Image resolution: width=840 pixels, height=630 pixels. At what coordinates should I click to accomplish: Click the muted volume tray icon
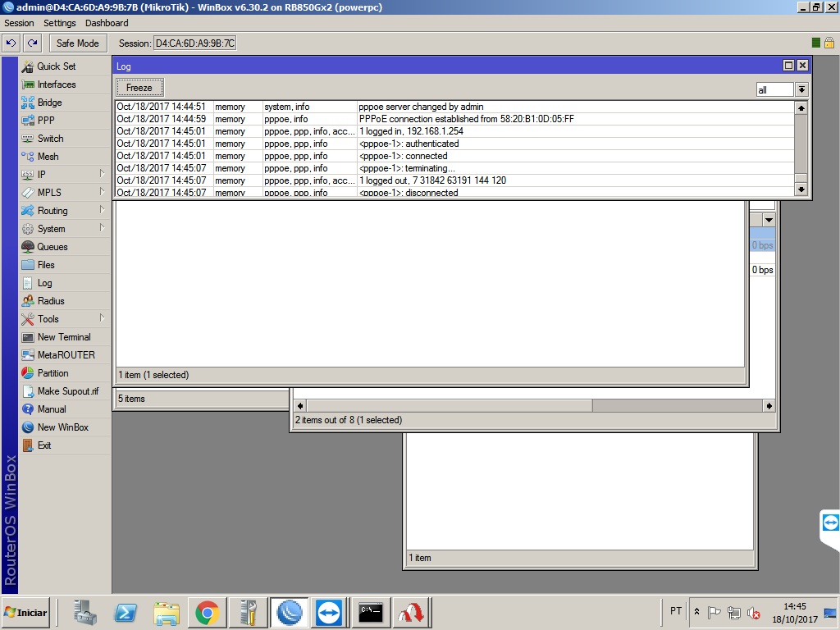point(753,612)
